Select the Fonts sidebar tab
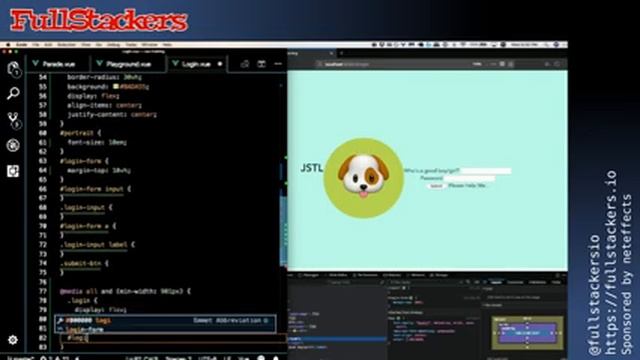Screen dimensions: 640x360 [x=556, y=282]
